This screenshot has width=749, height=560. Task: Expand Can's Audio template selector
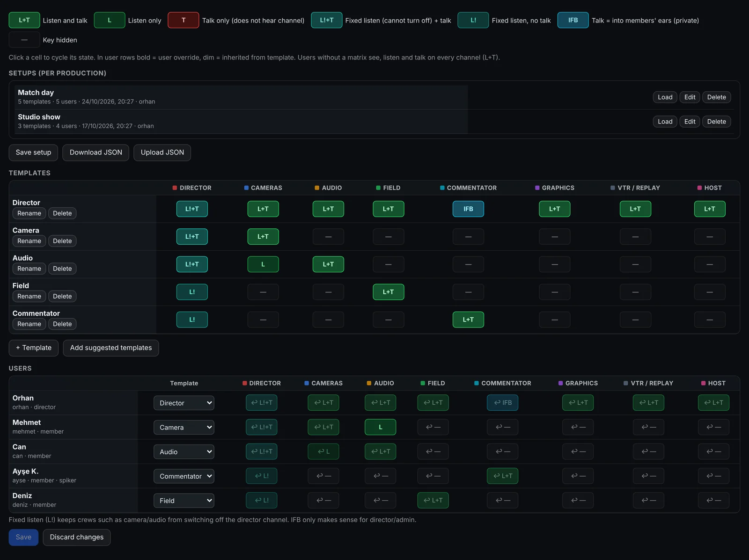point(184,452)
